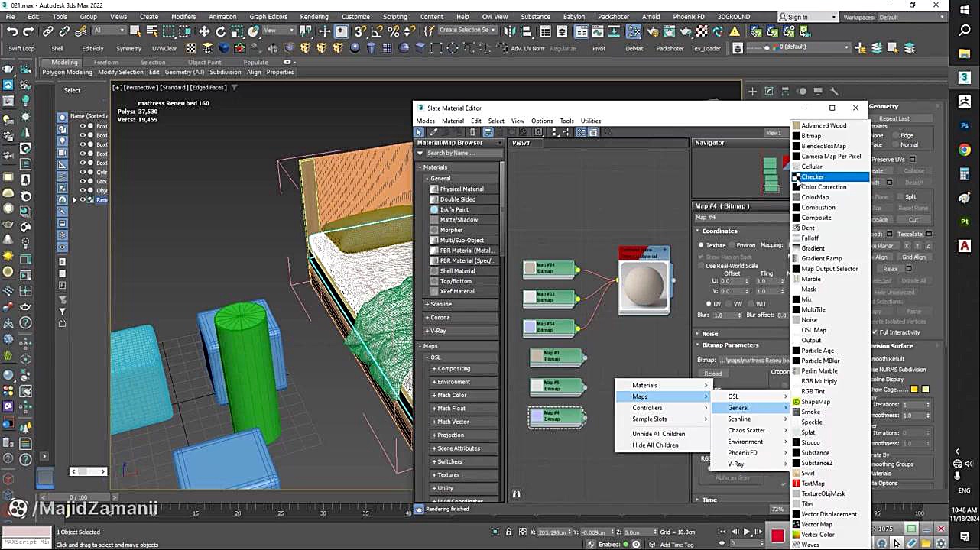Click the Undo arrow in main toolbar

(x=12, y=31)
